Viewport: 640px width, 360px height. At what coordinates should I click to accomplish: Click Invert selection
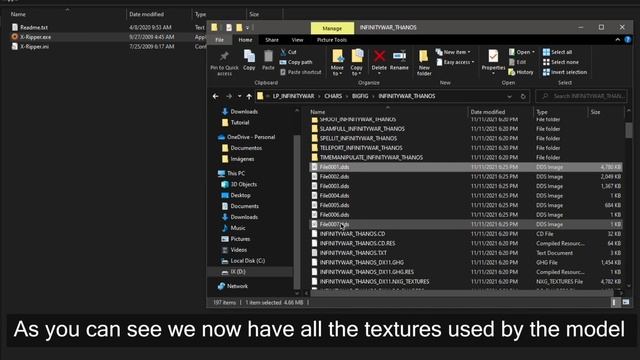(x=565, y=72)
